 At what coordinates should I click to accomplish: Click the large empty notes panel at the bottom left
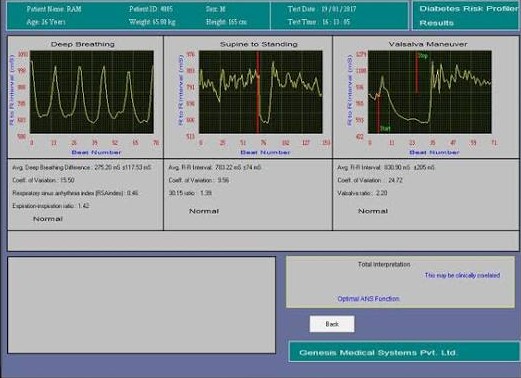(x=142, y=305)
